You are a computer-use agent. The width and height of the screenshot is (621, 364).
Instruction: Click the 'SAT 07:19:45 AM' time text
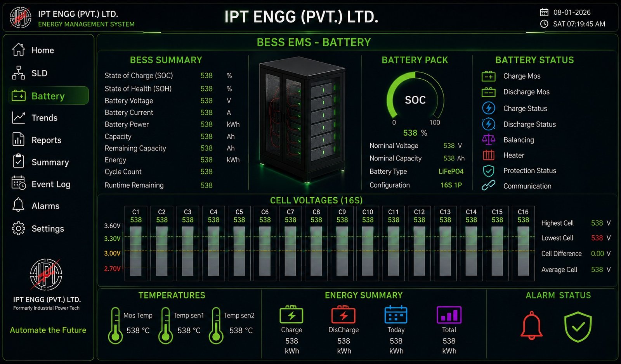tap(579, 24)
